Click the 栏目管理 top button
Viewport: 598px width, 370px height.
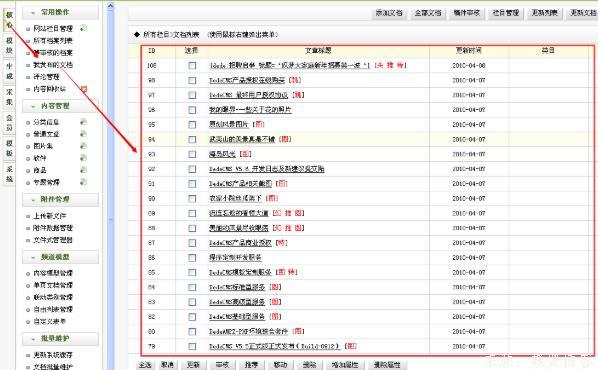505,13
